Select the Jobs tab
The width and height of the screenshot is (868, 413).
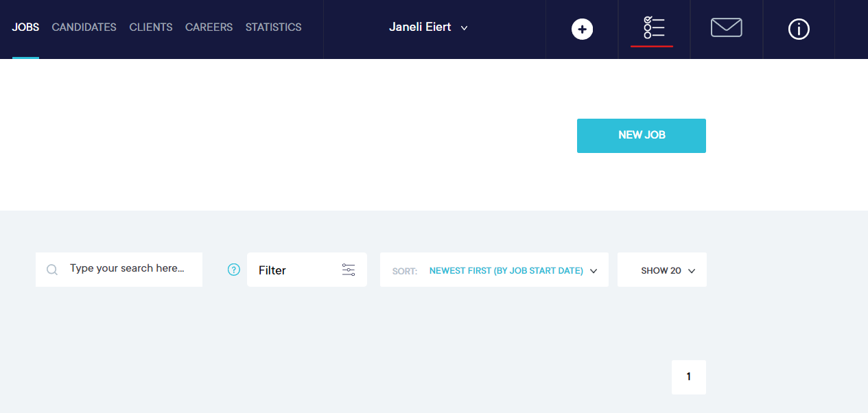coord(25,27)
